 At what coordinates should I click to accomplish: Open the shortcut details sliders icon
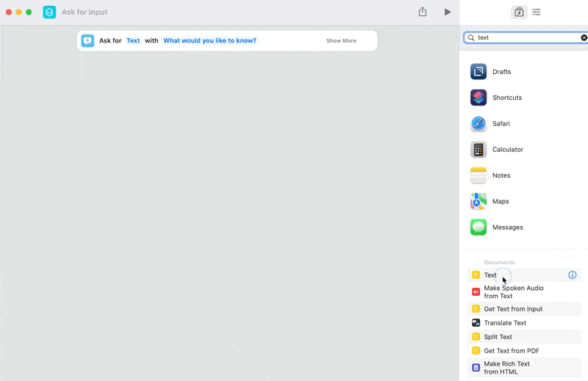[x=537, y=12]
